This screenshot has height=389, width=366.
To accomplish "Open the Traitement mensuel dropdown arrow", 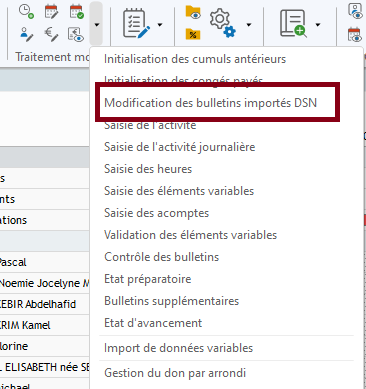I will tap(96, 24).
